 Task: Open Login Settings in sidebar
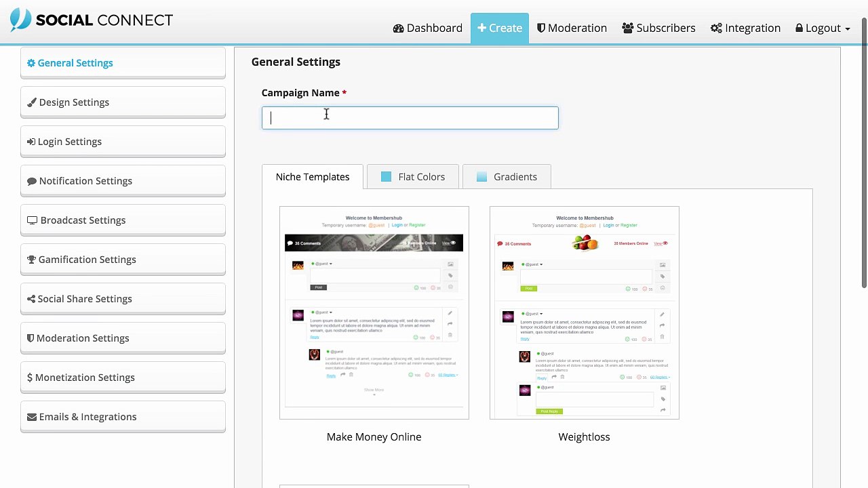(x=123, y=142)
